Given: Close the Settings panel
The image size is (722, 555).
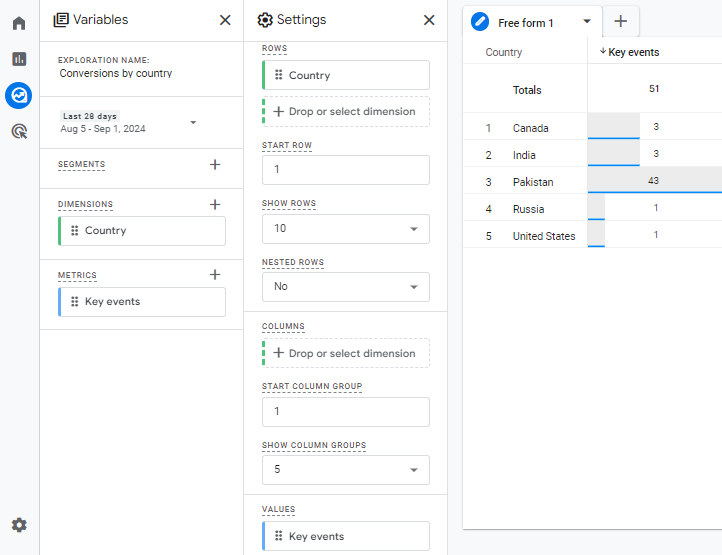Looking at the screenshot, I should [x=429, y=20].
